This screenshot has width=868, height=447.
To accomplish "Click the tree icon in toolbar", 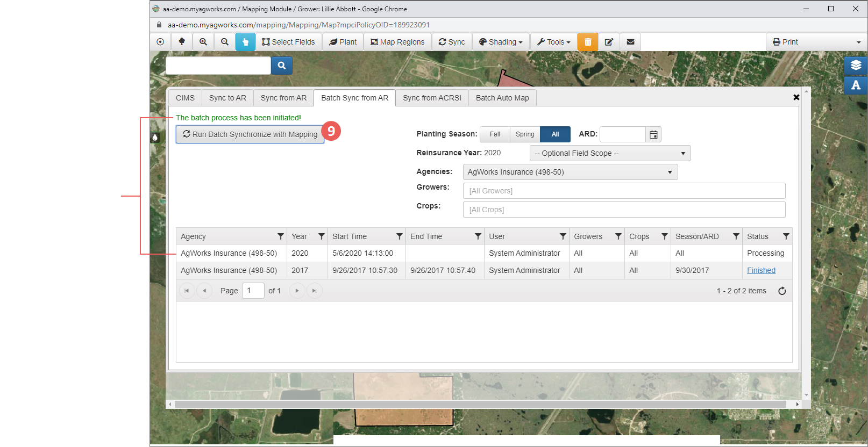I will point(182,42).
